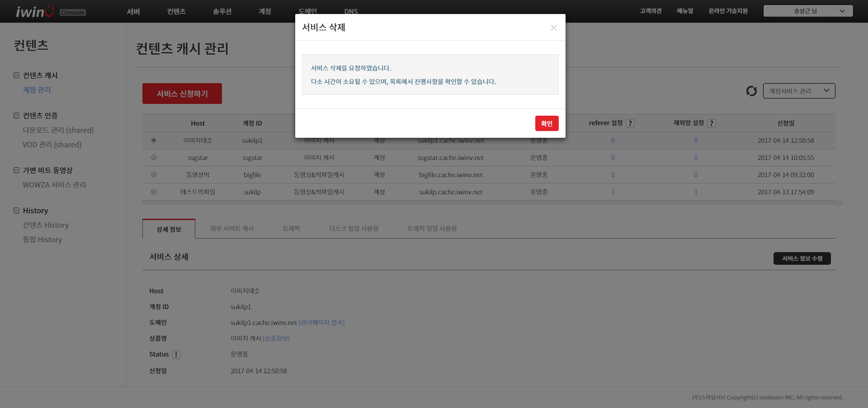This screenshot has width=868, height=408.
Task: Confirm the dialog with 확인 button
Action: (547, 123)
